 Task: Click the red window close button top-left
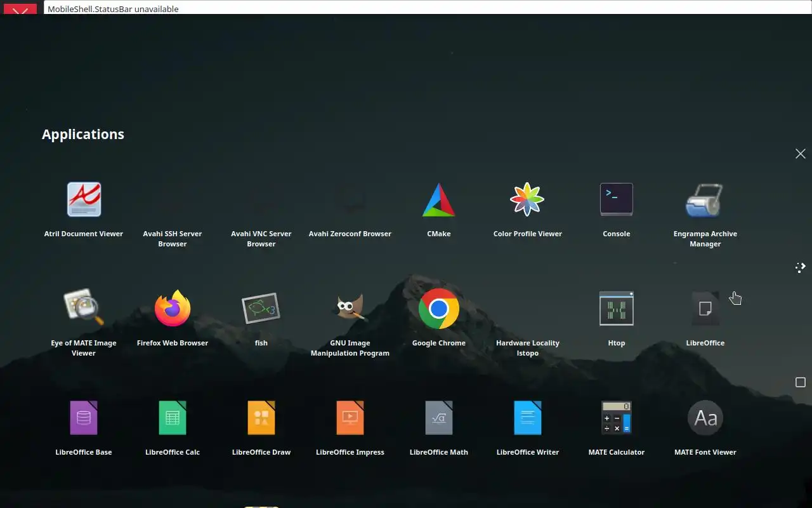(20, 10)
